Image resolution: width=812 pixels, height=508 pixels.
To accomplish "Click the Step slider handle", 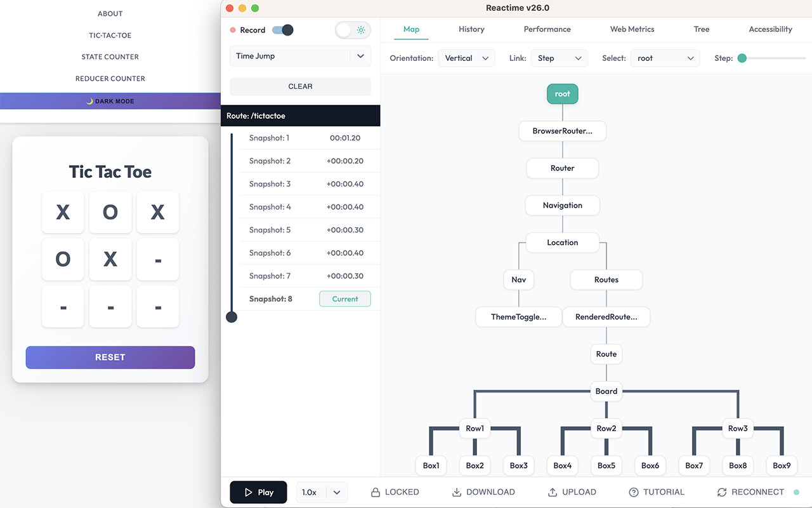I will [742, 58].
